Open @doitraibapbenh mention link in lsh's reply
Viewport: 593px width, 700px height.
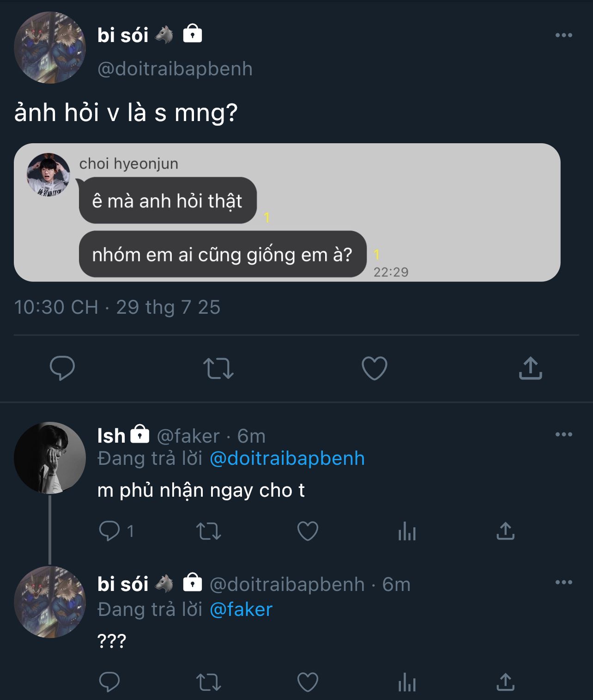[x=287, y=458]
